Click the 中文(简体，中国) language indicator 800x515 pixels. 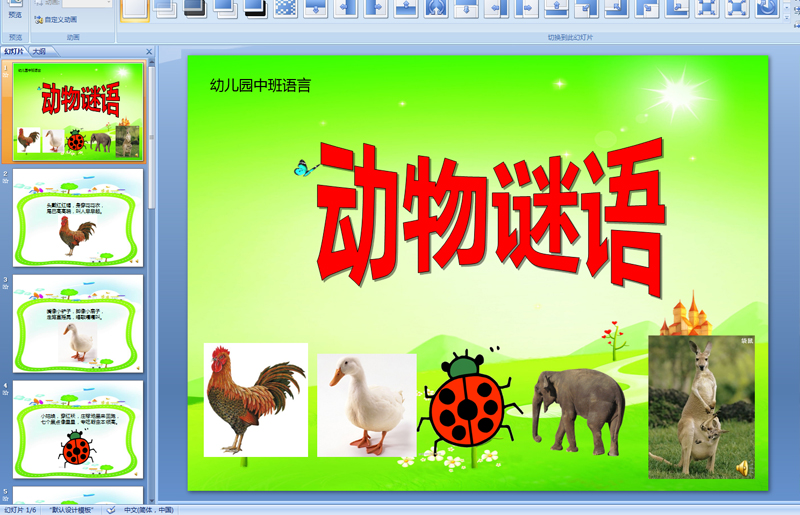tap(148, 510)
